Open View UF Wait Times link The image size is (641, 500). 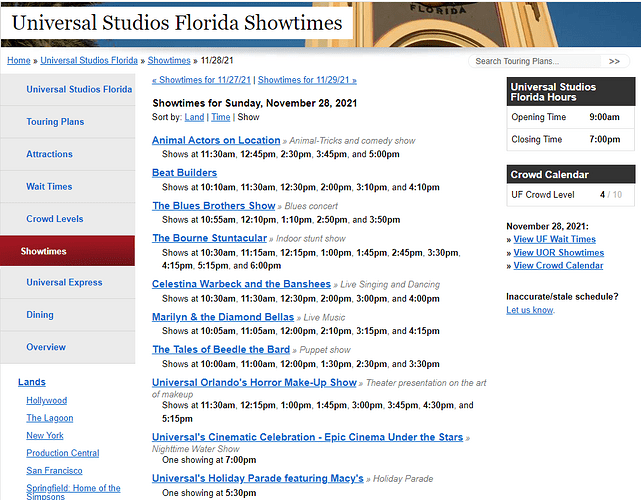click(x=554, y=239)
